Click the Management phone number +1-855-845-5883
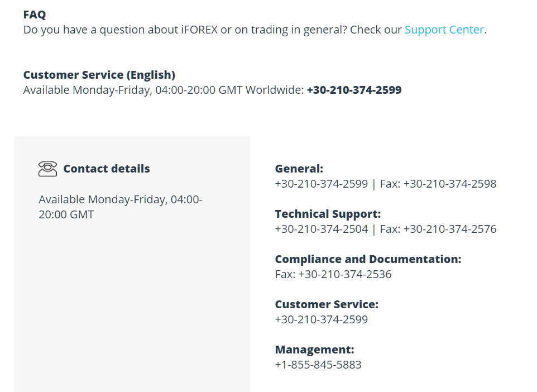Screen dimensions: 537x392 (x=318, y=365)
